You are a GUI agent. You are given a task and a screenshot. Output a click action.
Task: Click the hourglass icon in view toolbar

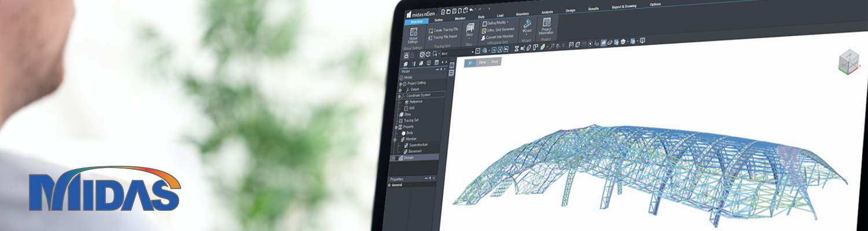point(517,49)
